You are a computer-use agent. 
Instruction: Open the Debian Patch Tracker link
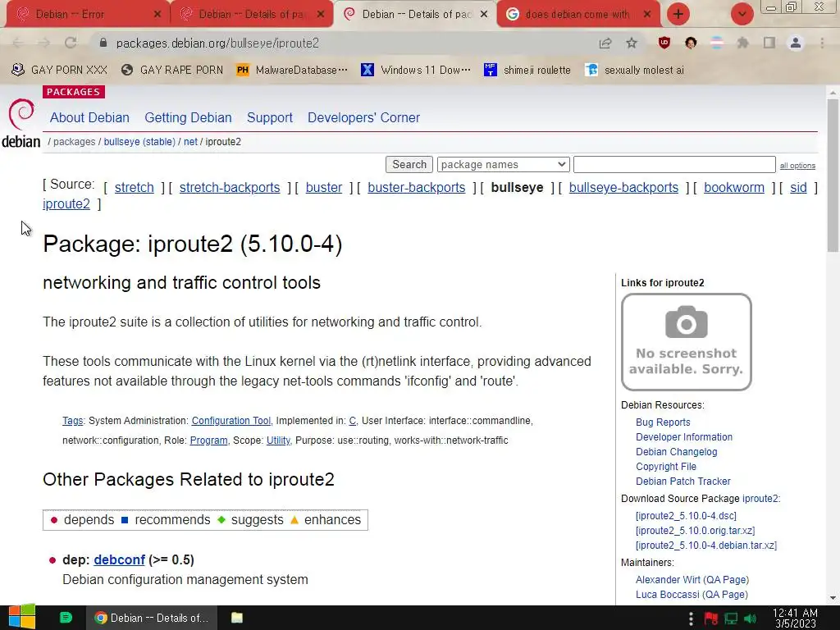click(683, 481)
